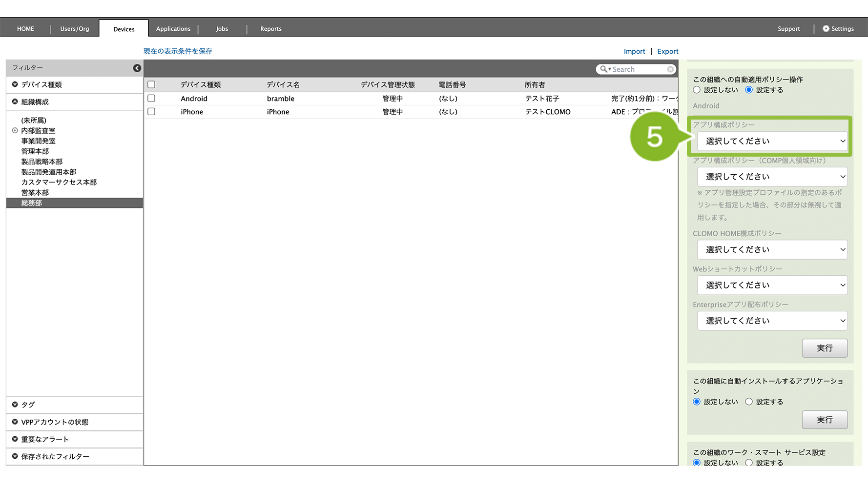Collapse the filter panel with arrow icon

(x=137, y=68)
